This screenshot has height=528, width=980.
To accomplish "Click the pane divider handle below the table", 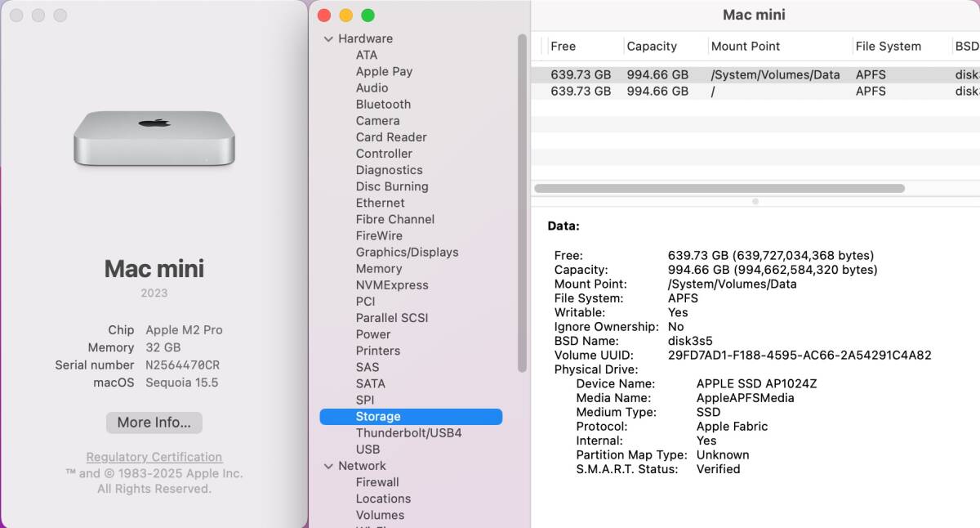I will tap(755, 201).
